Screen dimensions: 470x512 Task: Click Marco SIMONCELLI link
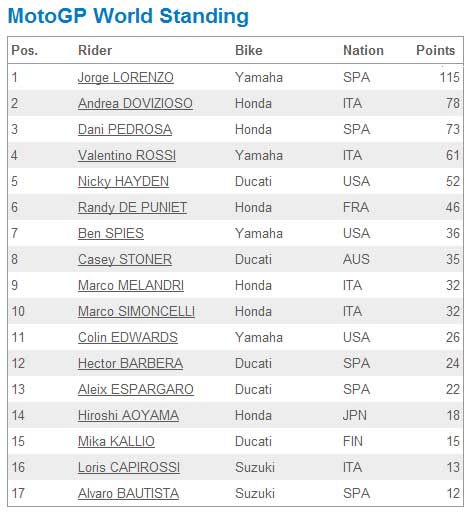136,311
